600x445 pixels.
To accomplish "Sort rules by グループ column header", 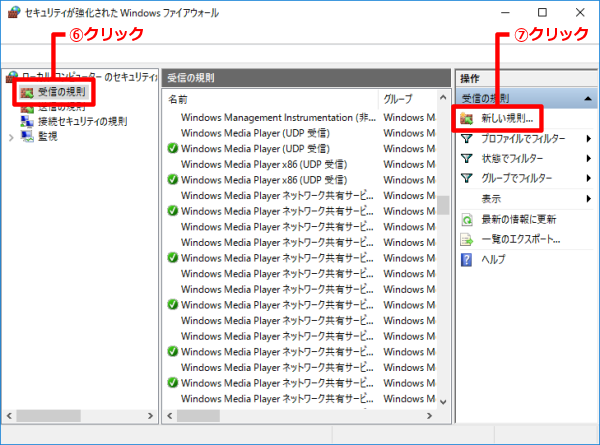I will pos(405,99).
